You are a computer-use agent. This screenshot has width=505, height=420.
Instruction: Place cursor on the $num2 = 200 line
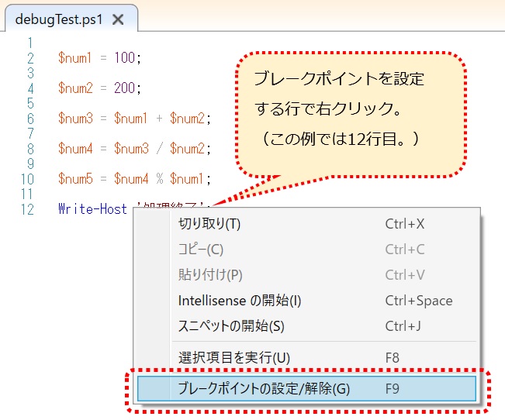tap(100, 88)
